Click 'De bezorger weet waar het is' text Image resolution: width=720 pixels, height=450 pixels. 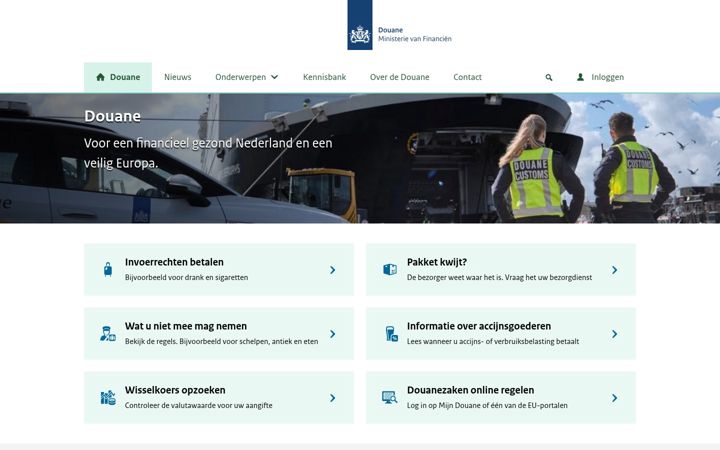500,277
